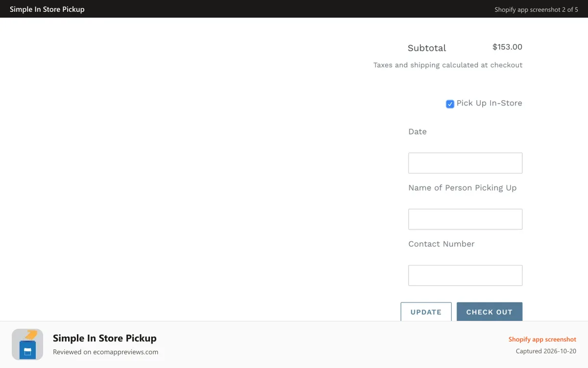Click the orange 'Shopify app screenshot' text

(x=542, y=340)
